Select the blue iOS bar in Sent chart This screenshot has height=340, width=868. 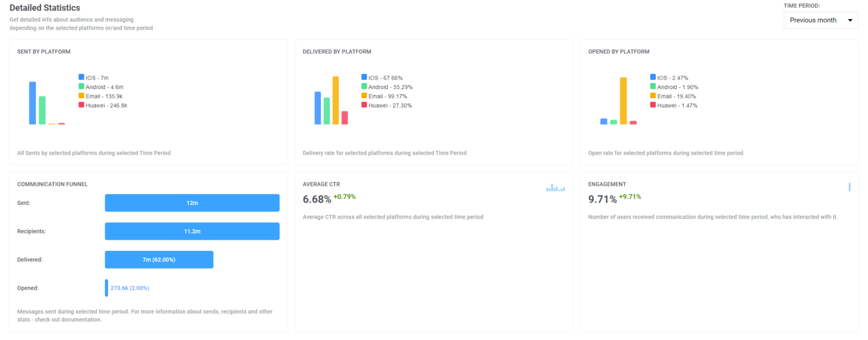pyautogui.click(x=33, y=103)
